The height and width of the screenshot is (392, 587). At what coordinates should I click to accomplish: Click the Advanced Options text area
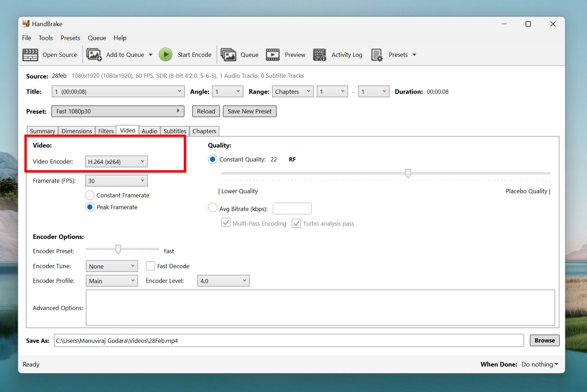(321, 308)
